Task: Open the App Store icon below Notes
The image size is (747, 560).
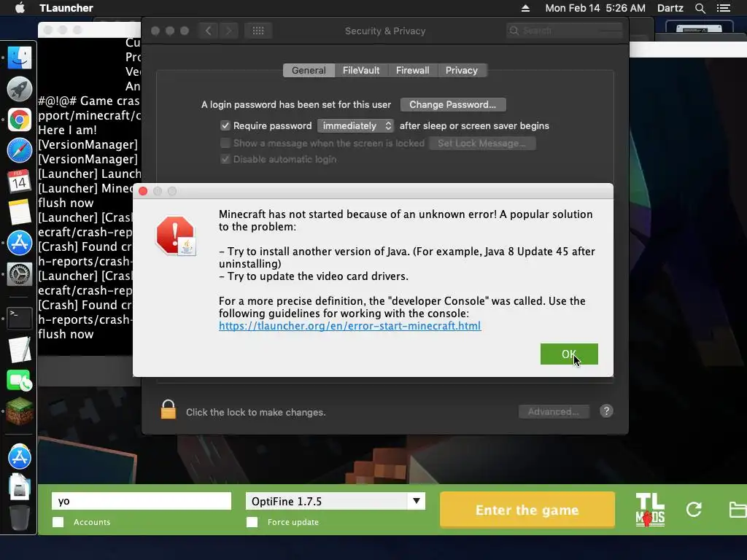Action: (20, 243)
